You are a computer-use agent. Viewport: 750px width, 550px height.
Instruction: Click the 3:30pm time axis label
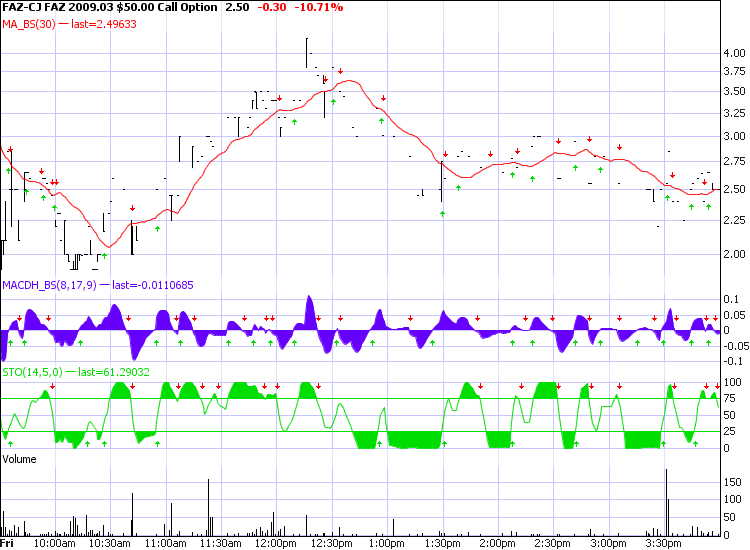point(664,544)
